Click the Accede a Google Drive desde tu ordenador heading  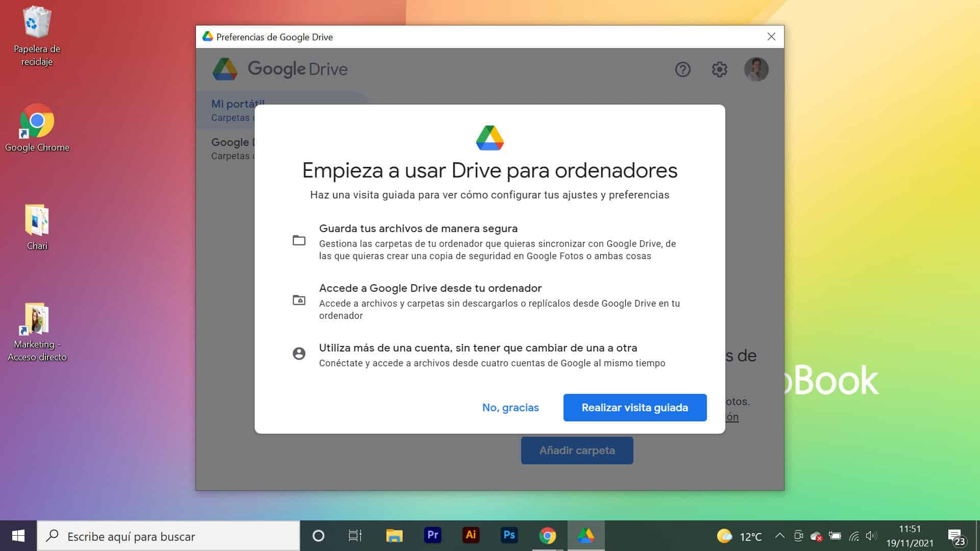430,288
